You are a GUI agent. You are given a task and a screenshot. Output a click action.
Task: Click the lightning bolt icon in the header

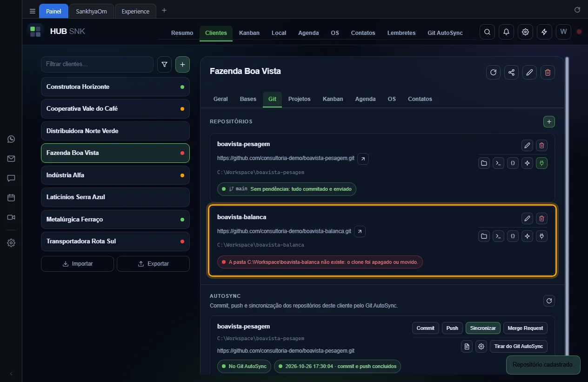tap(544, 32)
